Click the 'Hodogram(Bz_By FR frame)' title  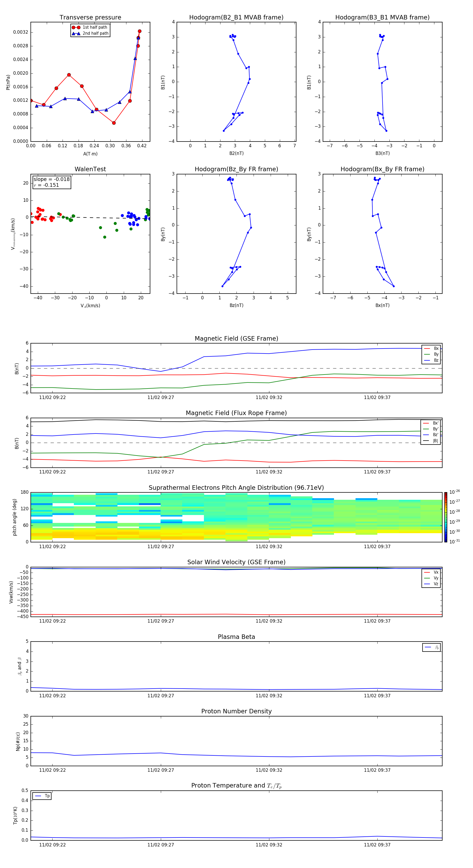click(236, 169)
